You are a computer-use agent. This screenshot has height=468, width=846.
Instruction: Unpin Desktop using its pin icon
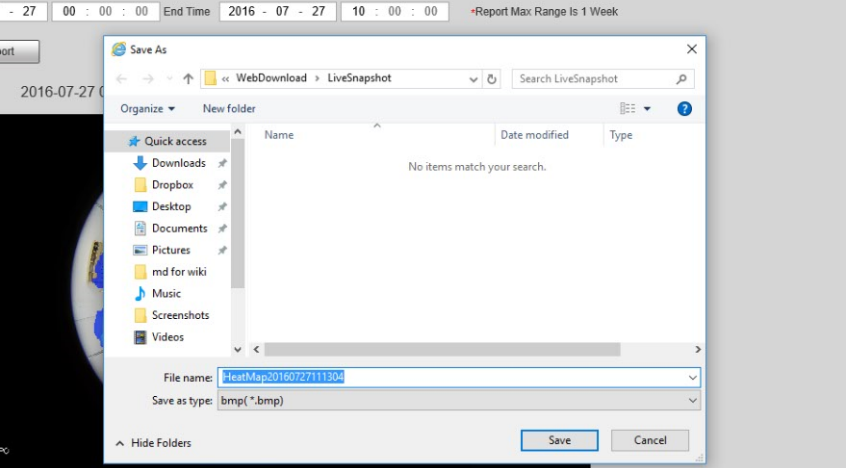coord(222,207)
